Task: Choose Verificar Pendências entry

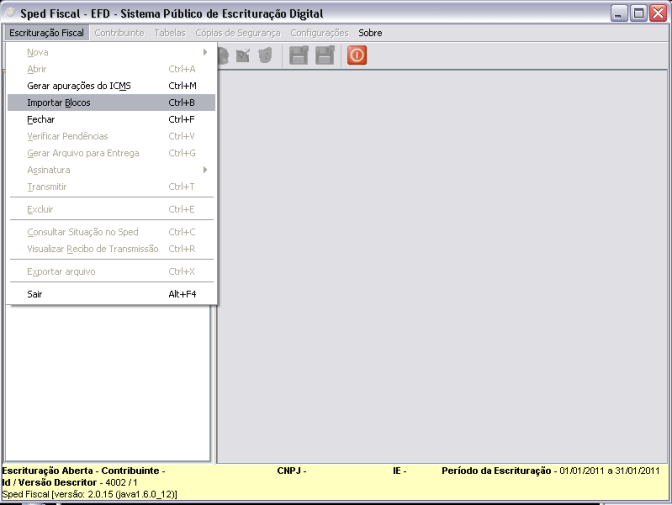Action: point(111,136)
